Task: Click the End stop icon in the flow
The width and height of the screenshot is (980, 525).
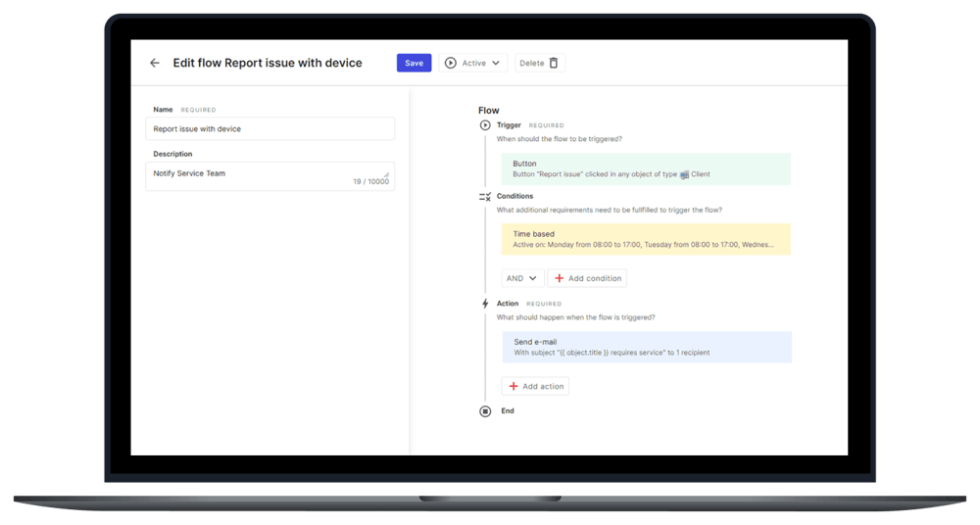Action: click(485, 411)
